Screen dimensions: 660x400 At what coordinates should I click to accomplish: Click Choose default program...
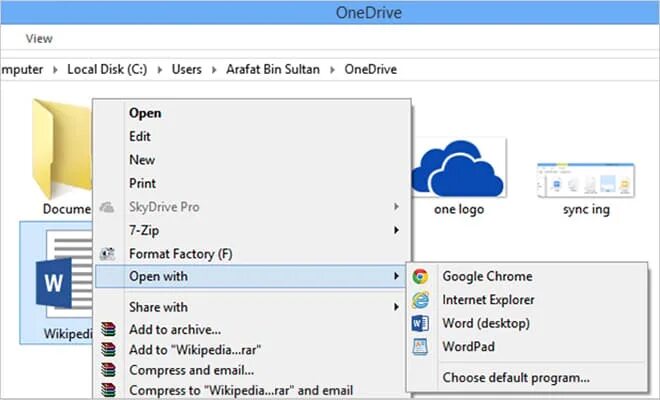click(x=527, y=378)
